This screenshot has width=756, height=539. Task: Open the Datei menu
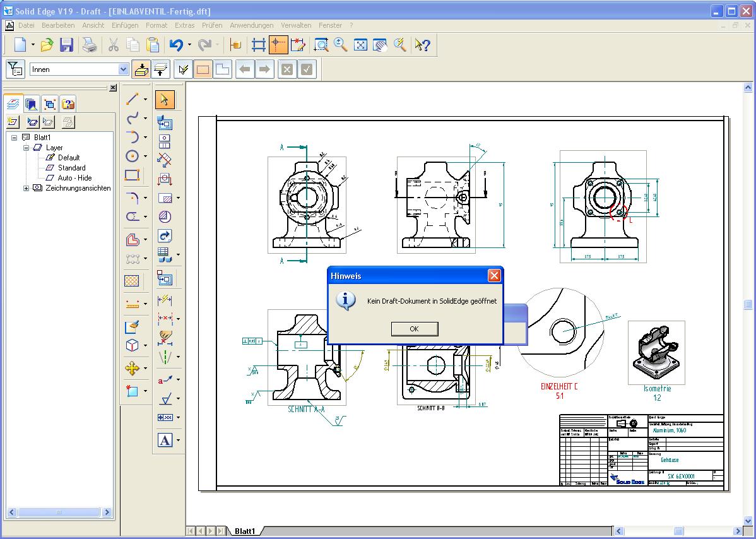pyautogui.click(x=26, y=25)
